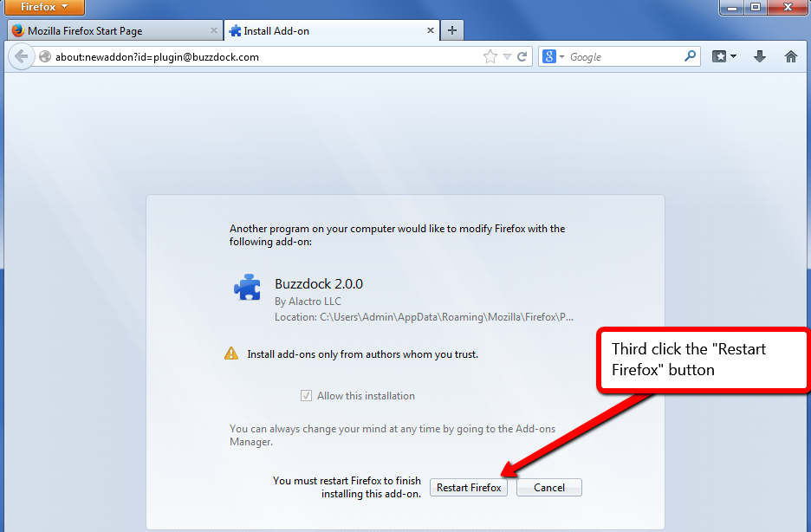811x532 pixels.
Task: Click the yellow warning triangle icon
Action: coord(231,354)
